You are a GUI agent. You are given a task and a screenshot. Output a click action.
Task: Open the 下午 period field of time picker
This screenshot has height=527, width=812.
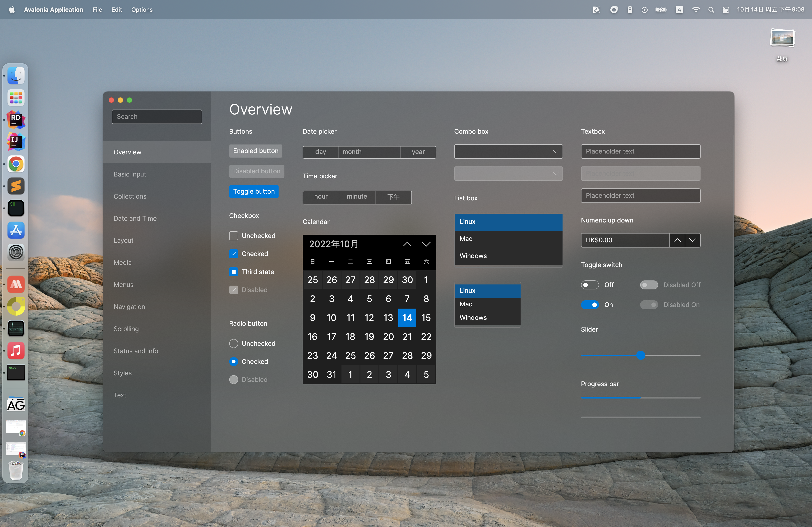click(393, 197)
